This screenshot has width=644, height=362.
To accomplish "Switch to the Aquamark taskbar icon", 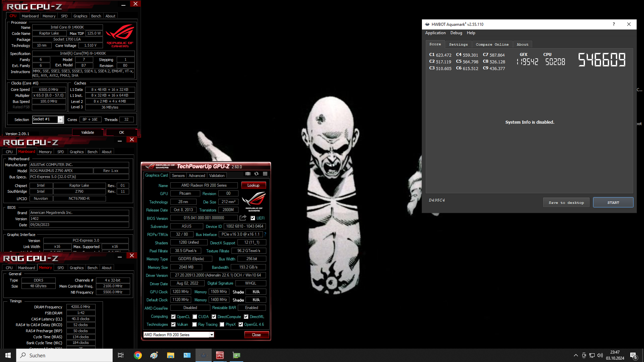I will click(x=204, y=355).
